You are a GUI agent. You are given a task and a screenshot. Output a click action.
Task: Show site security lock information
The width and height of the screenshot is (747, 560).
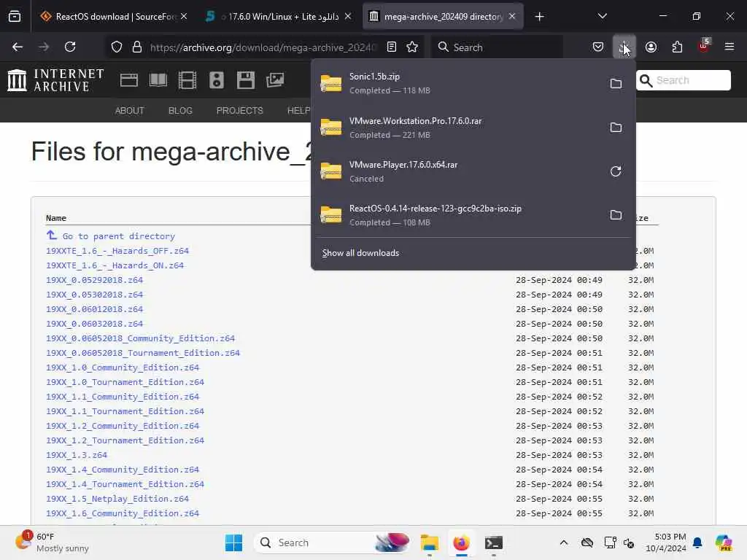click(137, 47)
